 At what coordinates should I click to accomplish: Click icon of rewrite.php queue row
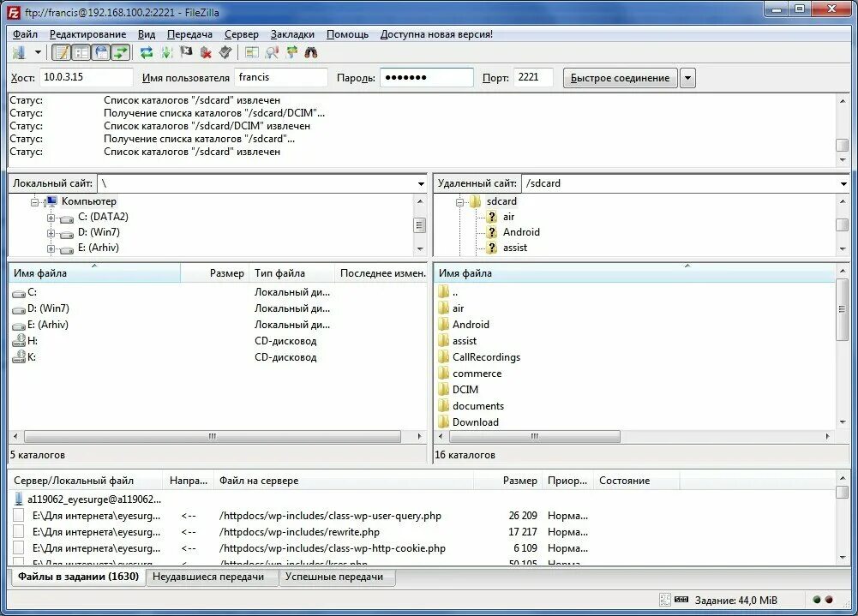point(19,532)
